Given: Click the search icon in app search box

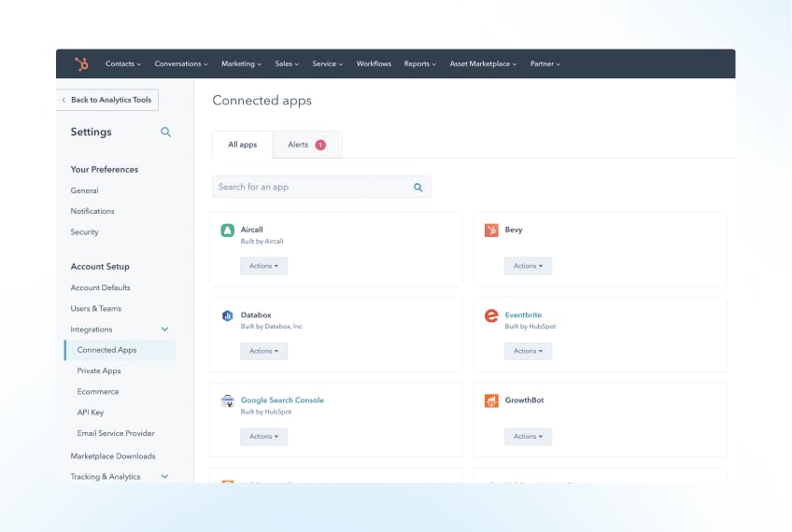Looking at the screenshot, I should click(418, 188).
